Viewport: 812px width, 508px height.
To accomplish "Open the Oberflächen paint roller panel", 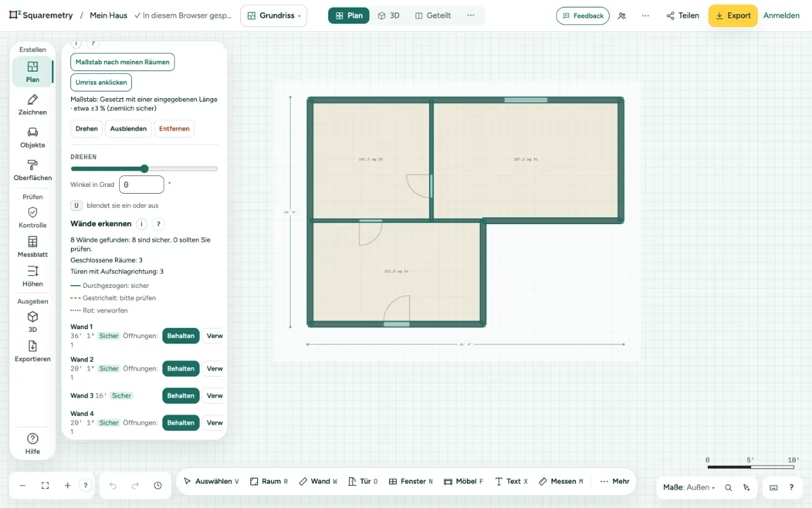I will coord(32,170).
